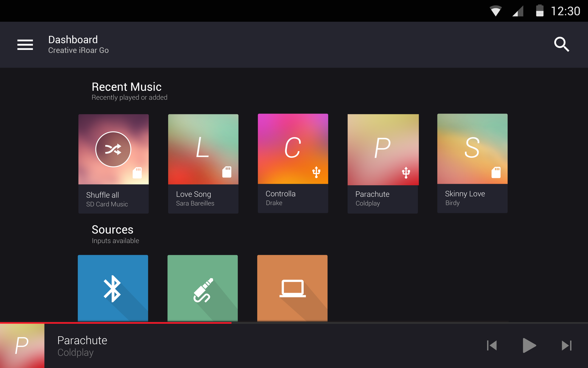Click the battery status icon

tap(540, 11)
